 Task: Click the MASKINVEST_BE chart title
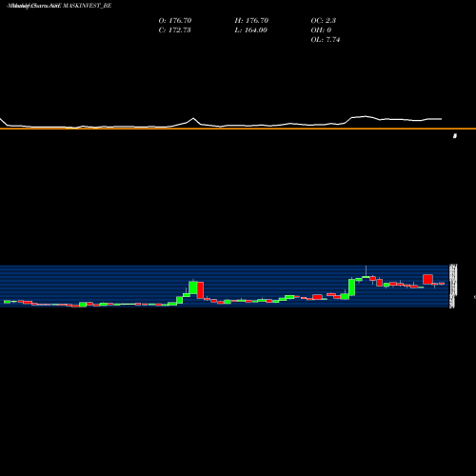coord(59,6)
